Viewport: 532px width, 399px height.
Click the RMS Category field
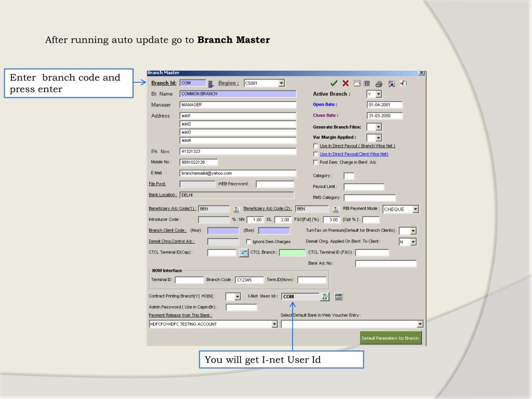coord(370,197)
